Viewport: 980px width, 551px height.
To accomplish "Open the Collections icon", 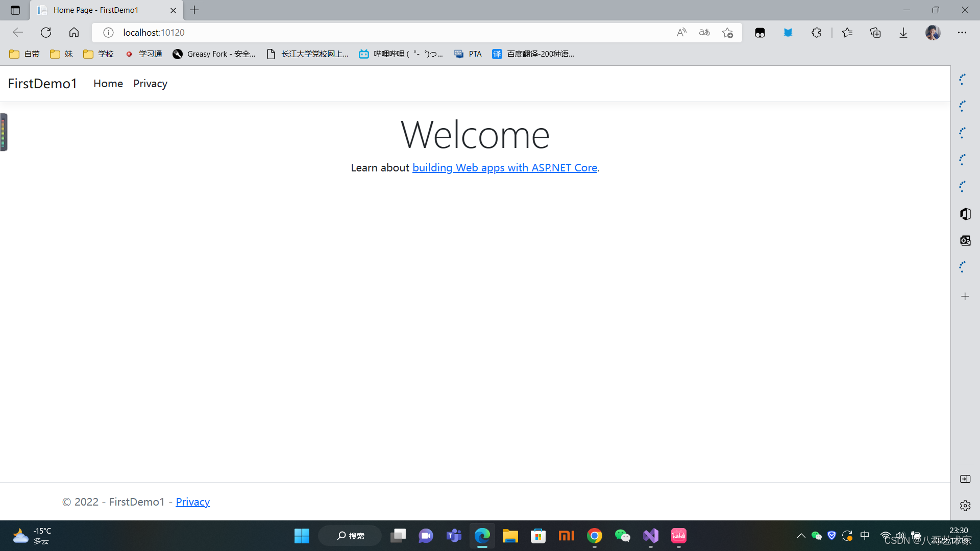I will coord(875,33).
